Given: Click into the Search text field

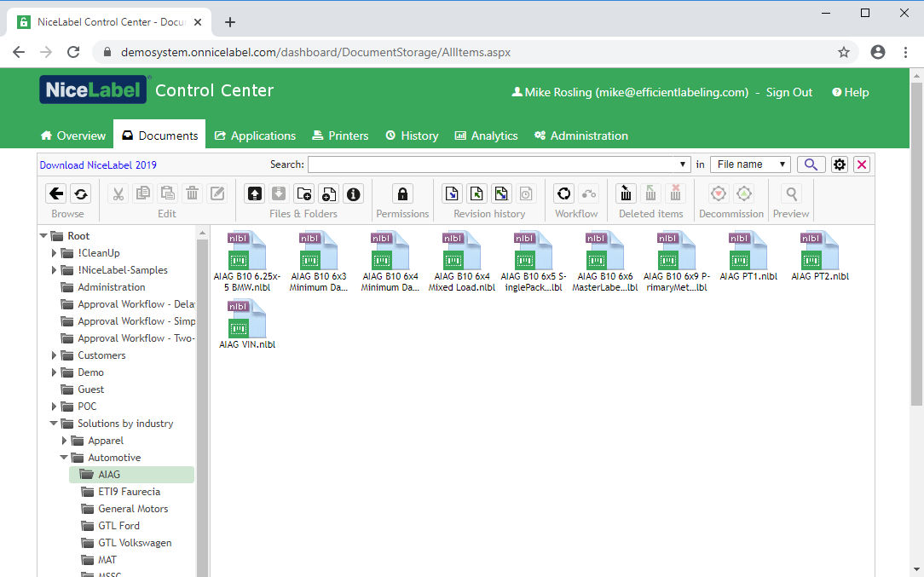Looking at the screenshot, I should click(x=494, y=164).
